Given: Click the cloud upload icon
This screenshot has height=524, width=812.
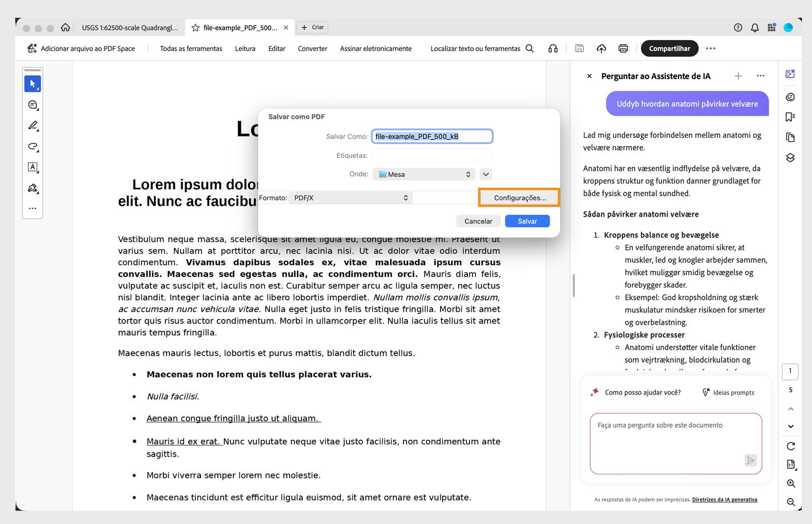Looking at the screenshot, I should tap(601, 49).
